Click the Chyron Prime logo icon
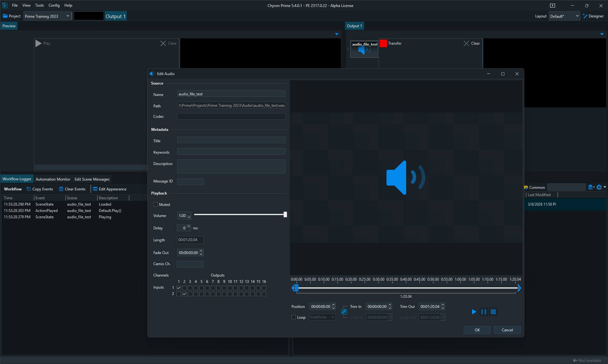Image resolution: width=608 pixels, height=364 pixels. coord(5,5)
